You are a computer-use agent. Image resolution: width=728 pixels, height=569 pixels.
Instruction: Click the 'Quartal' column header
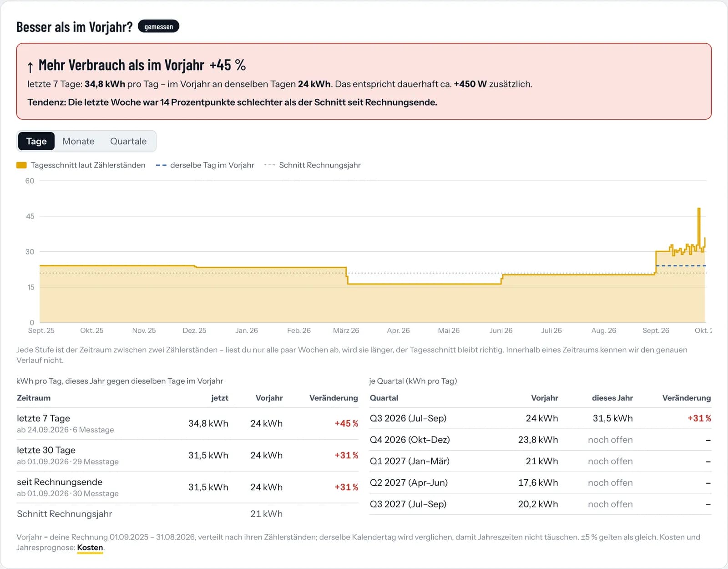(x=384, y=398)
